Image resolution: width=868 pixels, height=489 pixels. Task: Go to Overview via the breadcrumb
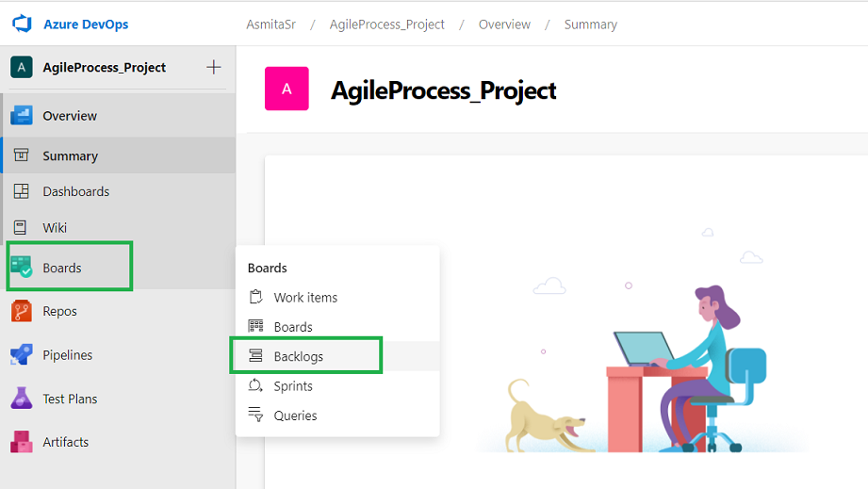[504, 24]
